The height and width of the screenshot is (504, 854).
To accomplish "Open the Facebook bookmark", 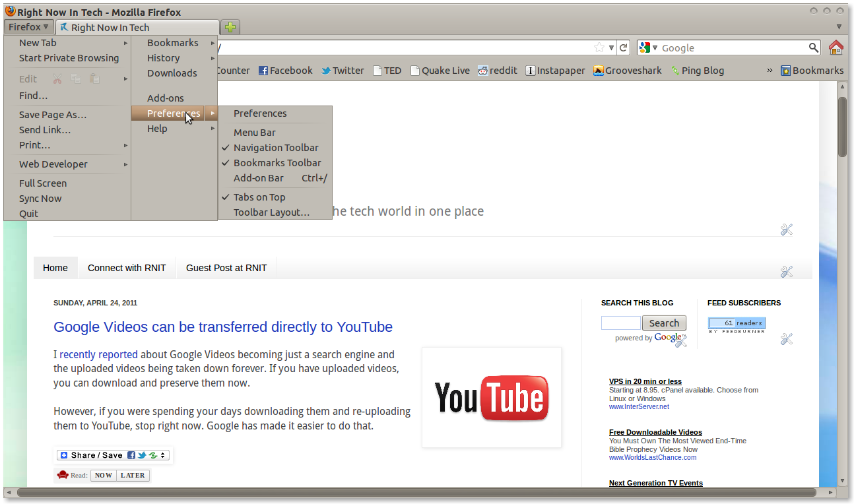I will coord(285,71).
